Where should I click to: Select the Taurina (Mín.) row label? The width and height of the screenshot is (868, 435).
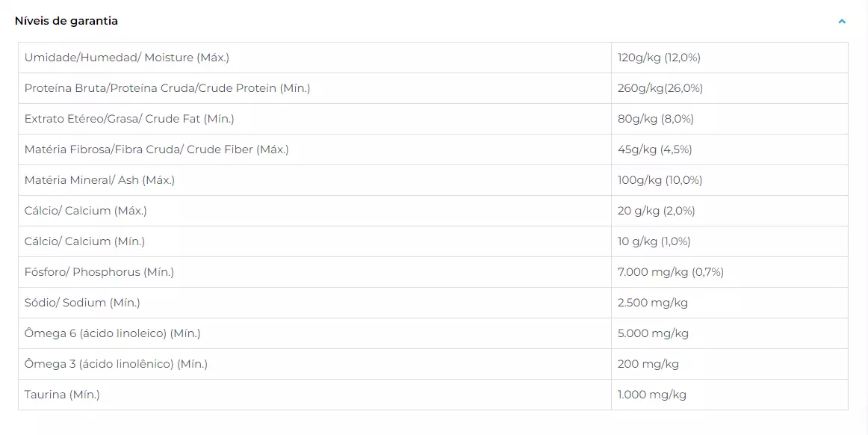pyautogui.click(x=62, y=395)
